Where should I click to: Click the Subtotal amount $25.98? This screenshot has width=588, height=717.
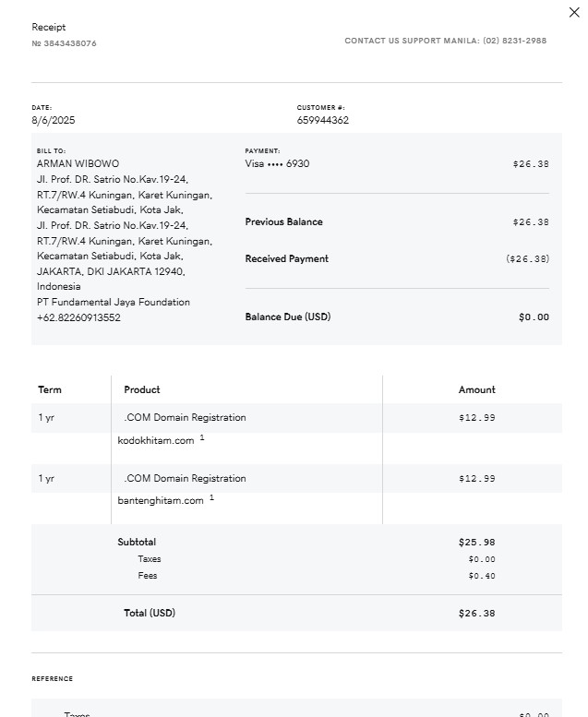pos(476,542)
